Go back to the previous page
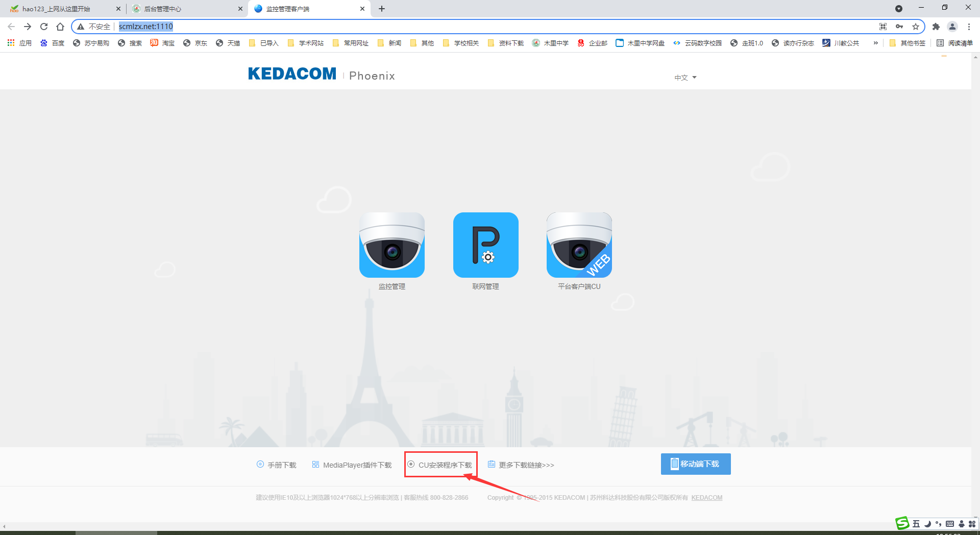This screenshot has height=535, width=980. click(x=11, y=27)
